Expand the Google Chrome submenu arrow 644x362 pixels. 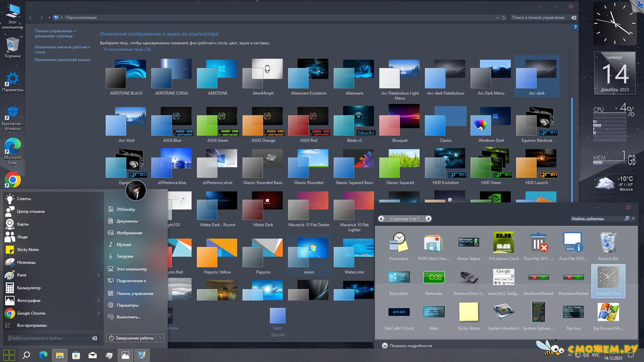click(x=98, y=313)
